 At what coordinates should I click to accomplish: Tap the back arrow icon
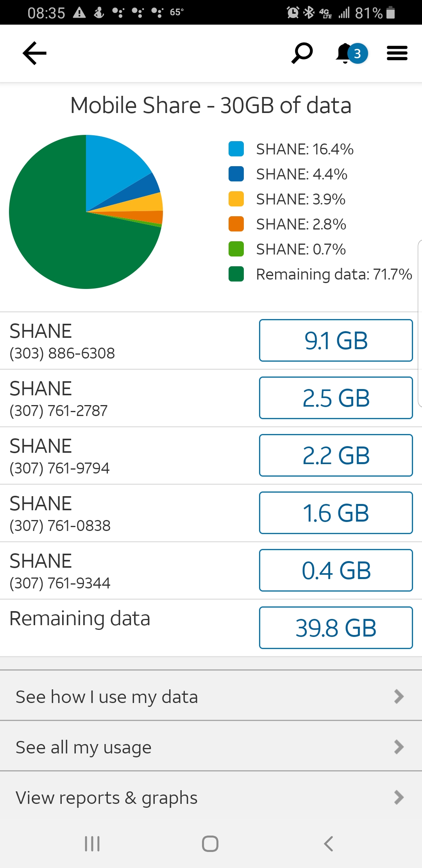[x=35, y=53]
